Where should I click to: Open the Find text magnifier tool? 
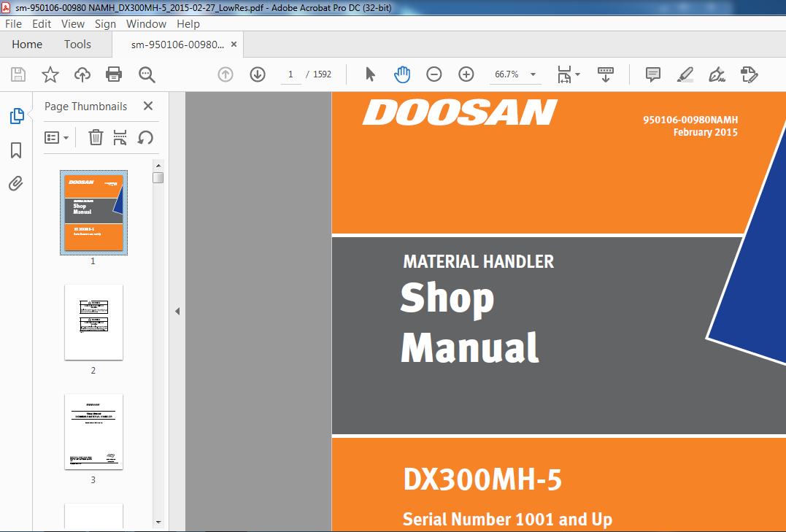(147, 74)
